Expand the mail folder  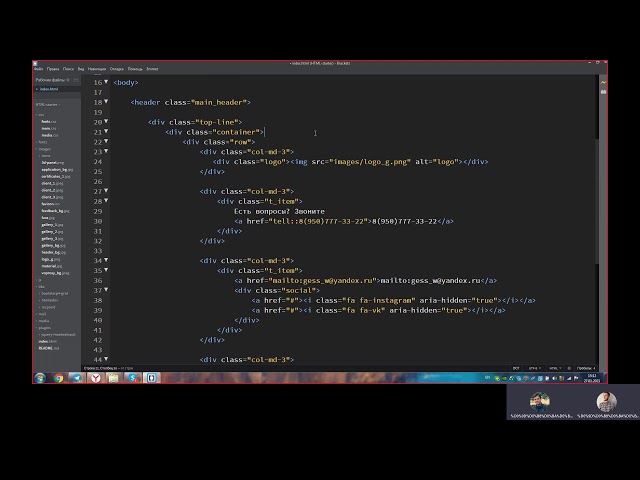(42, 314)
